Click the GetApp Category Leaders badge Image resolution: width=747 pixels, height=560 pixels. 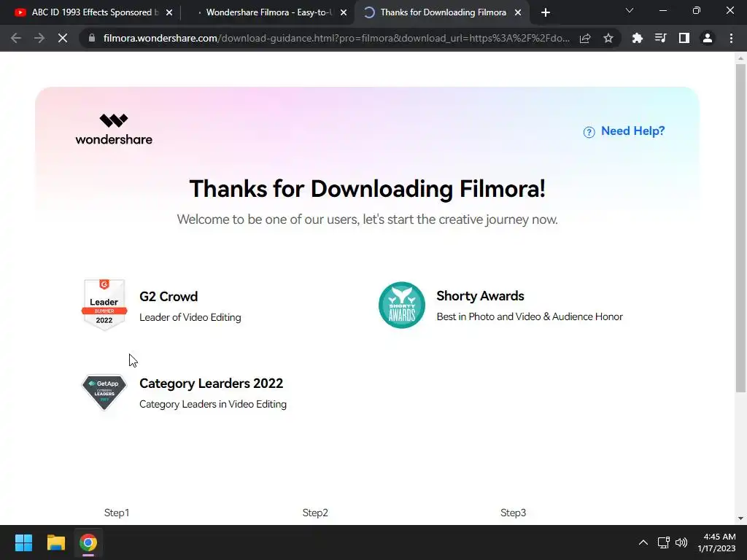pos(104,392)
